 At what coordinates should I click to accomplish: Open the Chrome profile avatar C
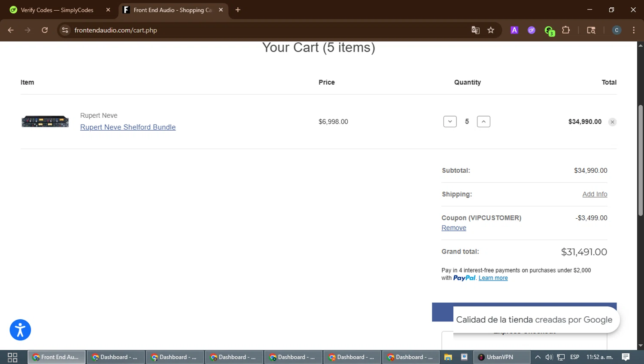click(x=617, y=30)
